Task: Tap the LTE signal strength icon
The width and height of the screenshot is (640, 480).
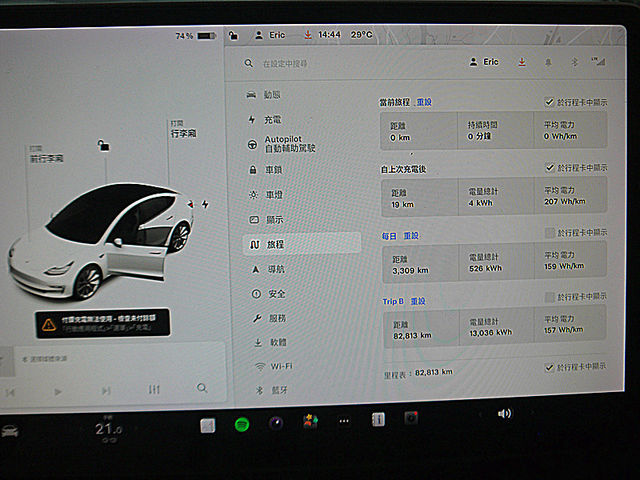Action: click(x=599, y=62)
